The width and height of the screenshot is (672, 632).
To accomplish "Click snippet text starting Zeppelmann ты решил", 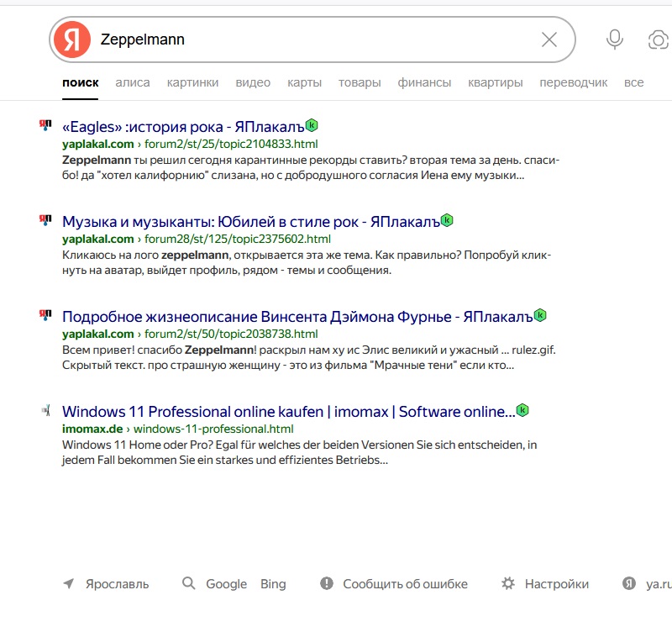I will click(x=311, y=167).
